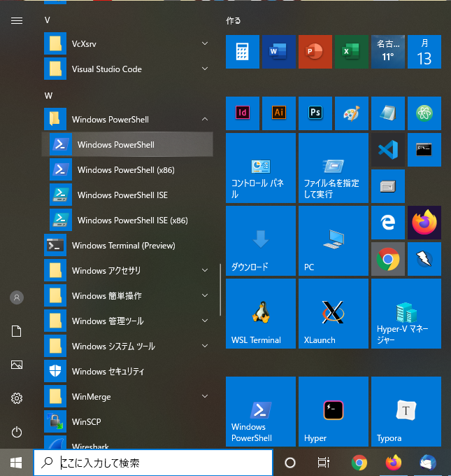
Task: Open WinSCP from the app list
Action: pyautogui.click(x=127, y=421)
